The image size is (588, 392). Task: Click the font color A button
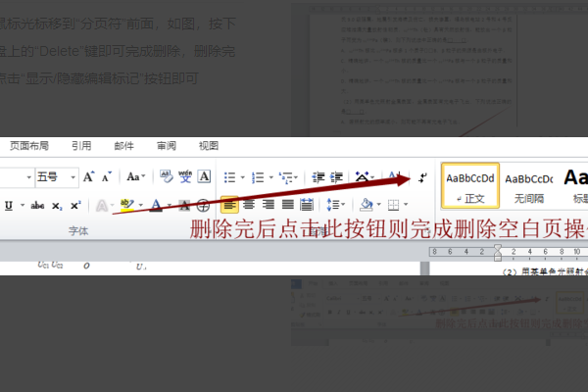(157, 205)
